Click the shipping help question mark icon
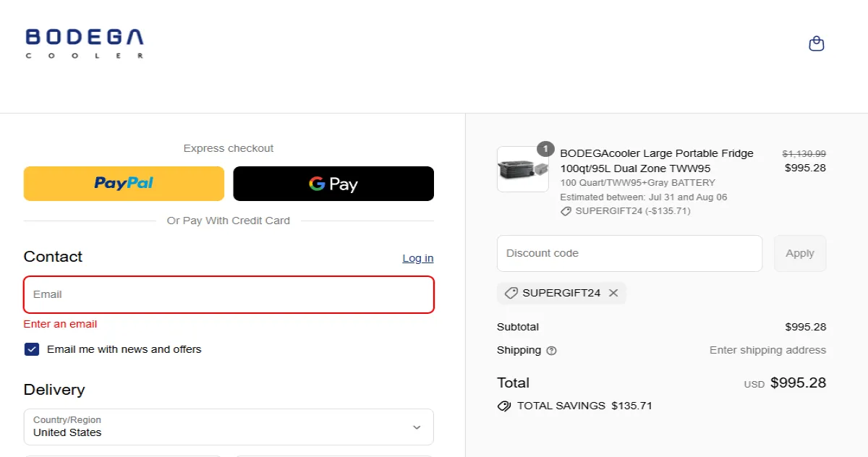Screen dimensions: 868x457 pyautogui.click(x=550, y=351)
